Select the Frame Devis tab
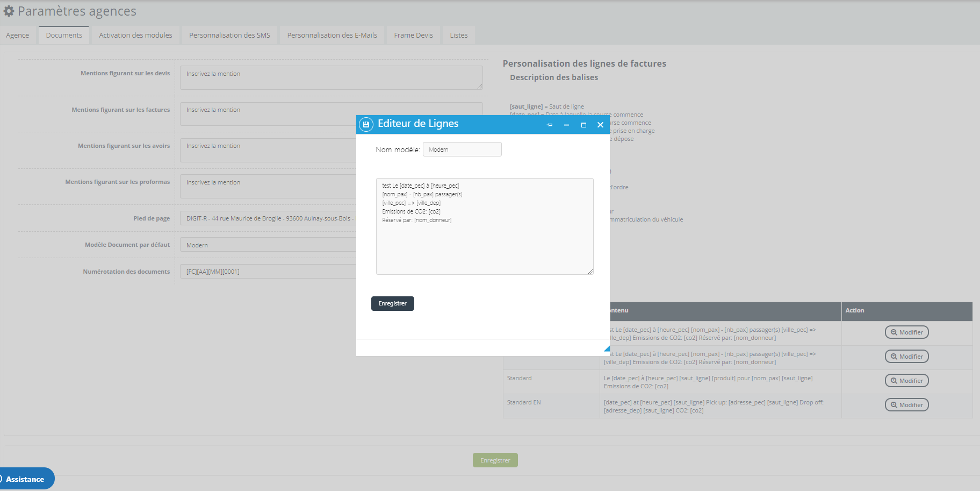980x491 pixels. tap(413, 35)
